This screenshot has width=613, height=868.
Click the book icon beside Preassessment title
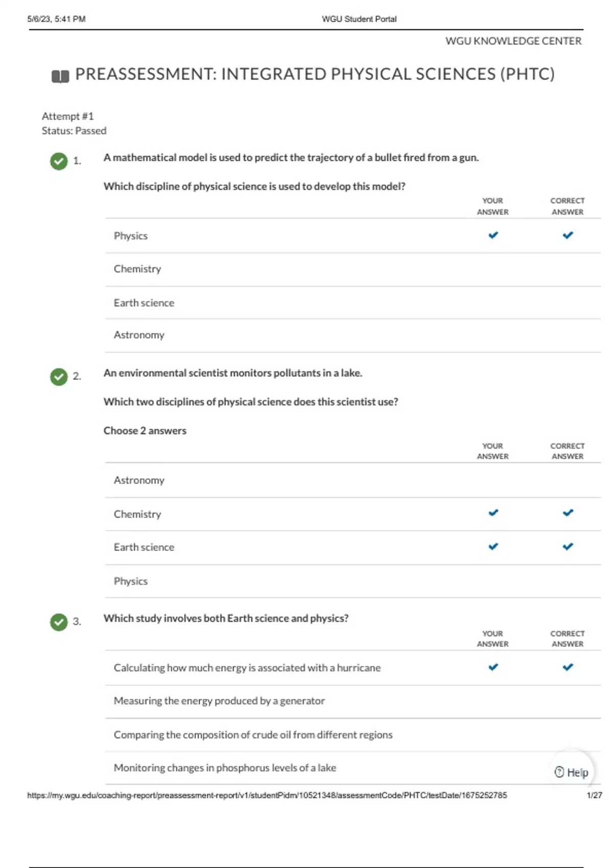click(x=60, y=76)
